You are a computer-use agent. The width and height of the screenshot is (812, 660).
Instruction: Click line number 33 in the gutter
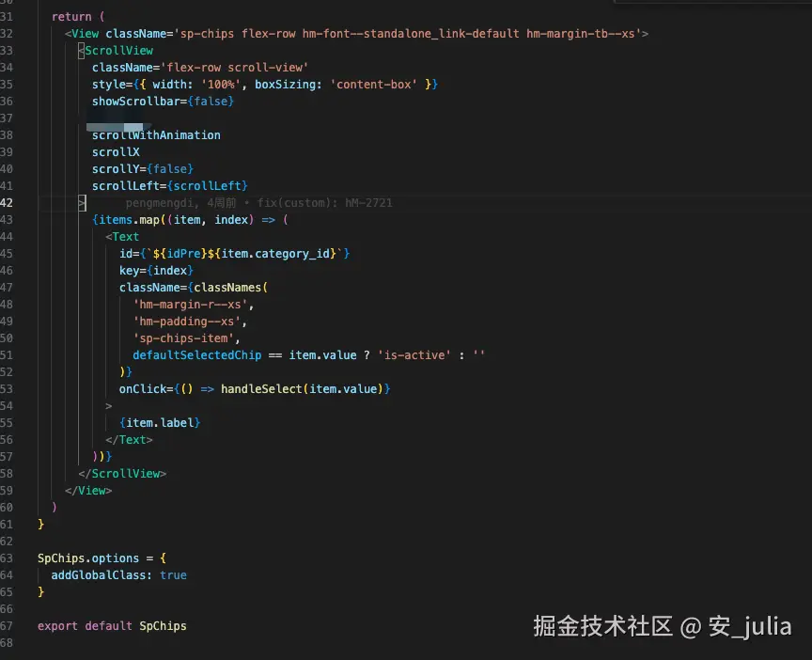7,50
